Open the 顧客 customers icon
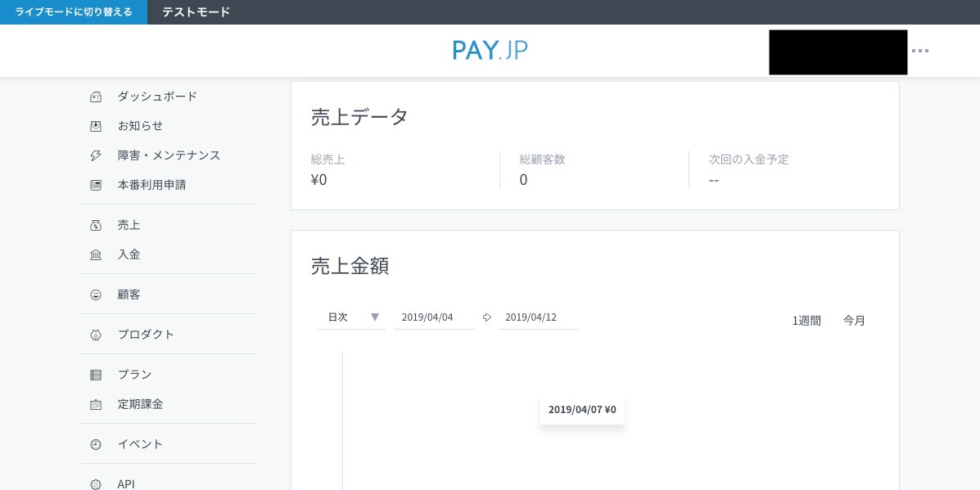Viewport: 980px width, 490px height. pyautogui.click(x=96, y=294)
